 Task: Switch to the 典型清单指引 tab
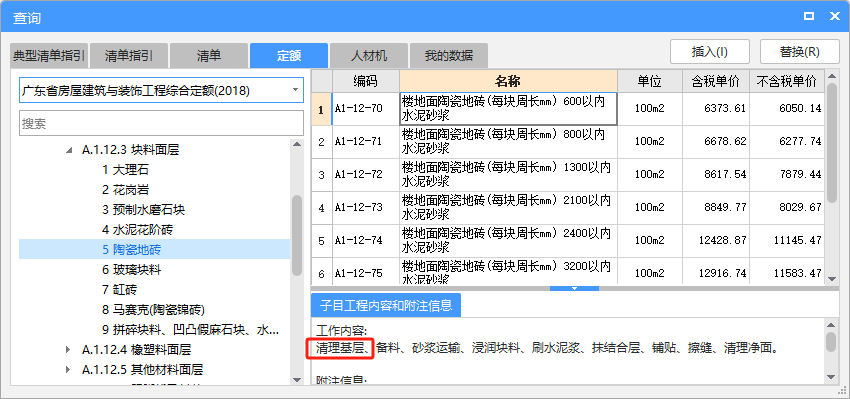pos(49,55)
